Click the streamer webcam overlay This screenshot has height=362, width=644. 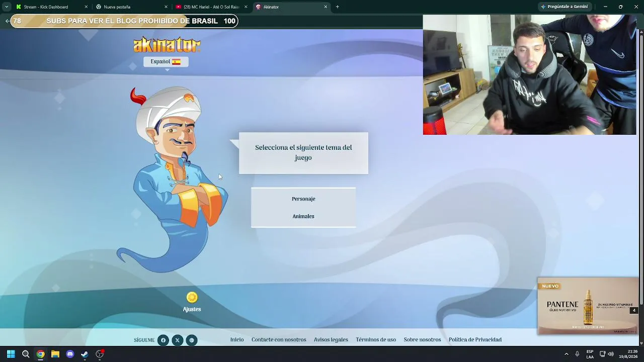529,74
